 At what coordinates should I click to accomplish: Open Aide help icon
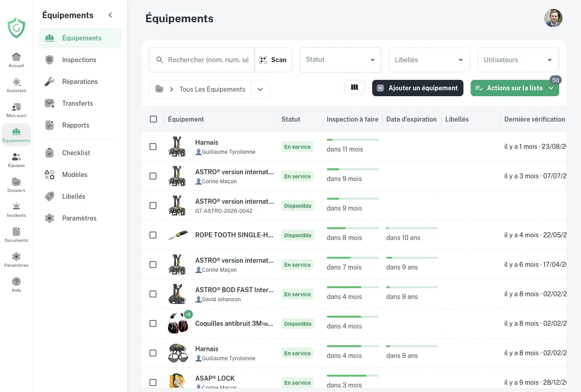tap(16, 281)
